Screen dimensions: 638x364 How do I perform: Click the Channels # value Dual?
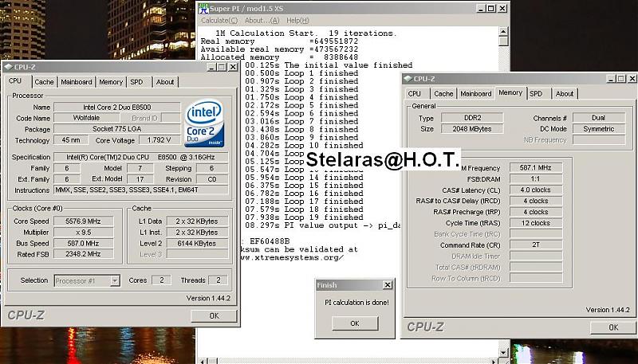599,118
